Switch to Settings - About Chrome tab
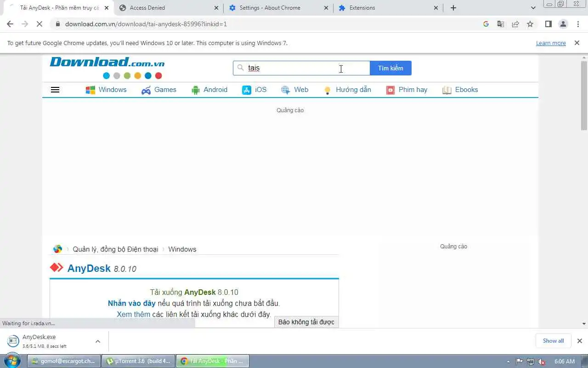Screen dimensions: 588x368 [x=278, y=8]
